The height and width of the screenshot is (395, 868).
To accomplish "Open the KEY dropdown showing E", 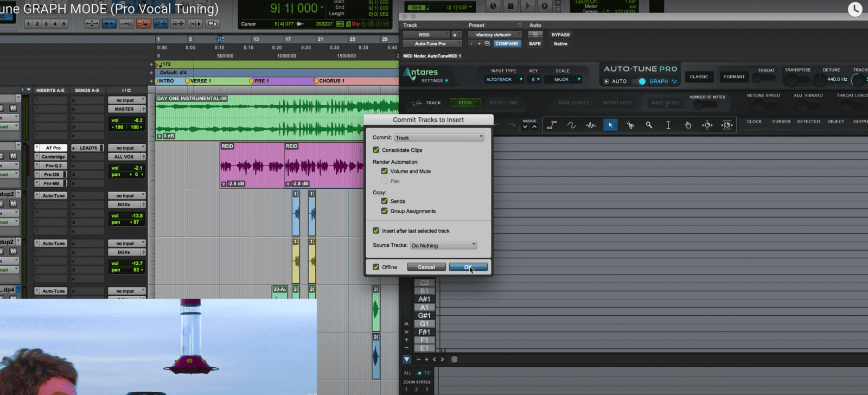I will (x=535, y=80).
